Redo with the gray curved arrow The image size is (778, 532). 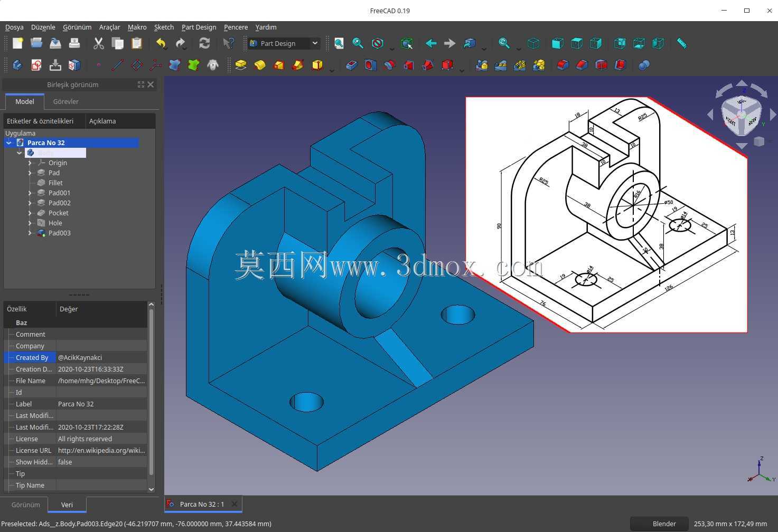click(181, 43)
